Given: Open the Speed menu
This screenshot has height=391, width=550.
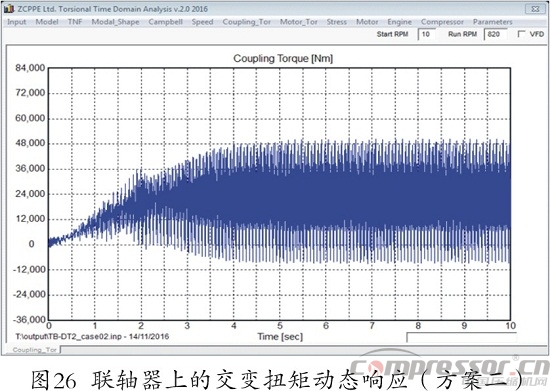Looking at the screenshot, I should click(202, 22).
